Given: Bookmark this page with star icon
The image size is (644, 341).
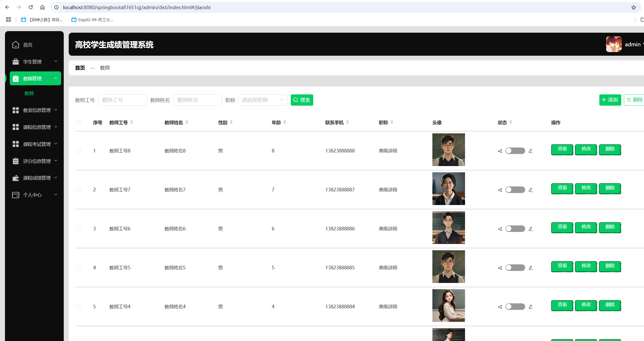Looking at the screenshot, I should [x=634, y=7].
